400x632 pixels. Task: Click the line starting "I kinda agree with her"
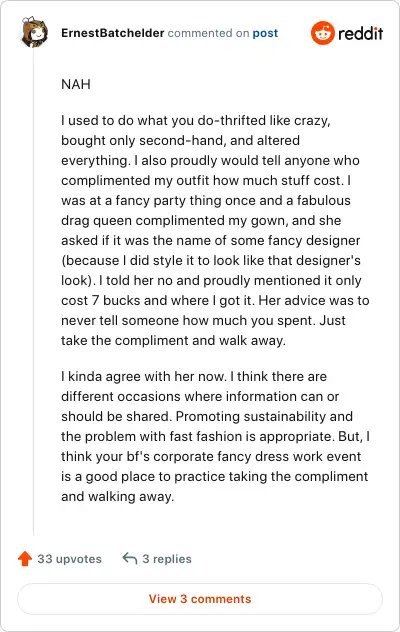pyautogui.click(x=194, y=376)
